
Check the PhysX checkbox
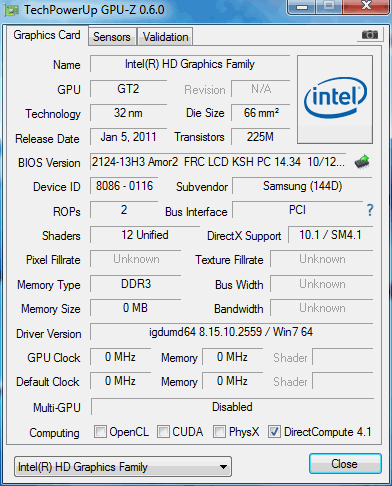pyautogui.click(x=219, y=431)
